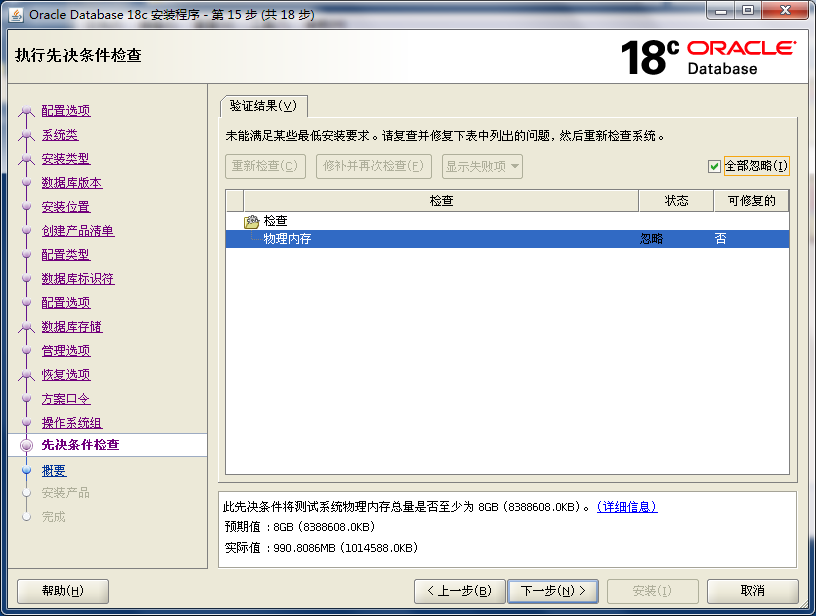Open the 详细信息 link
The width and height of the screenshot is (816, 616).
pyautogui.click(x=627, y=507)
